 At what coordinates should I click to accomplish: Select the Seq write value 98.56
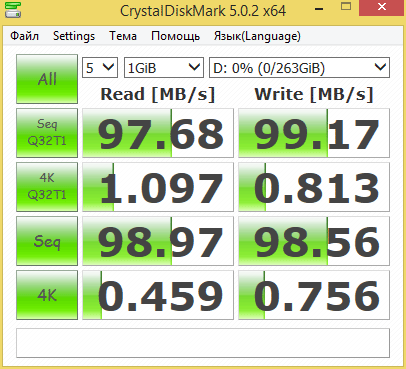(314, 241)
